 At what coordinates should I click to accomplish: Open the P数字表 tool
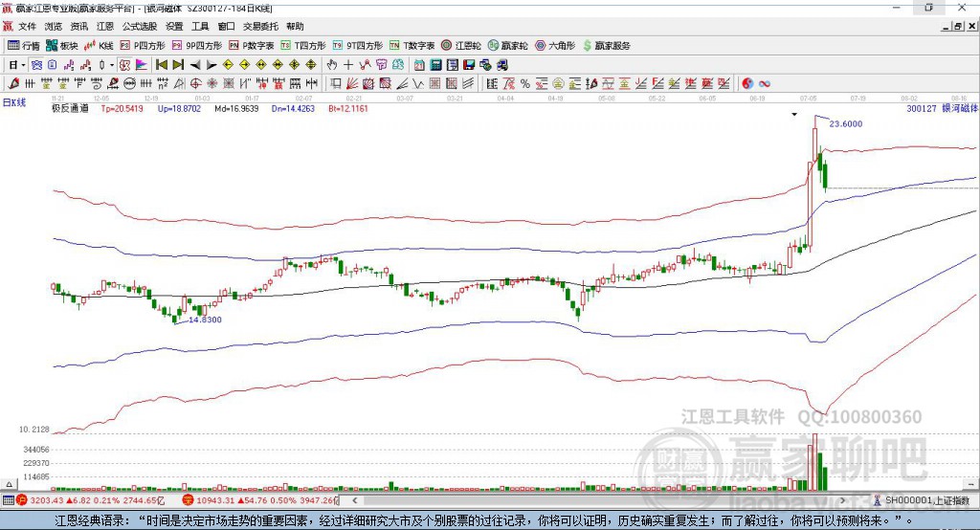pyautogui.click(x=252, y=46)
